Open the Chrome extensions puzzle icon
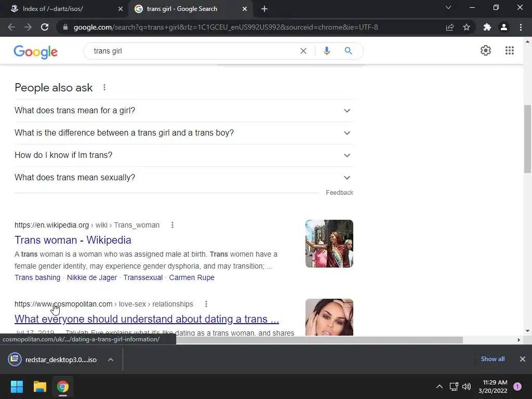The image size is (532, 399). (x=487, y=27)
